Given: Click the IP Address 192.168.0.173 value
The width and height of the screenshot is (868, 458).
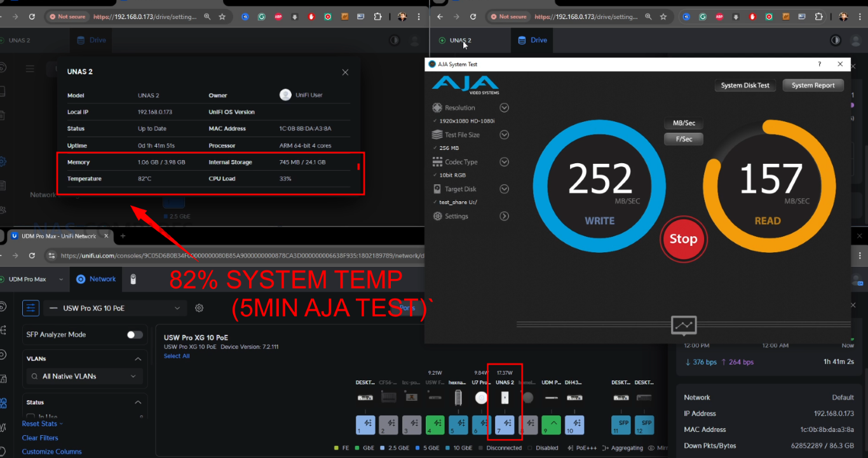Looking at the screenshot, I should pyautogui.click(x=834, y=414).
